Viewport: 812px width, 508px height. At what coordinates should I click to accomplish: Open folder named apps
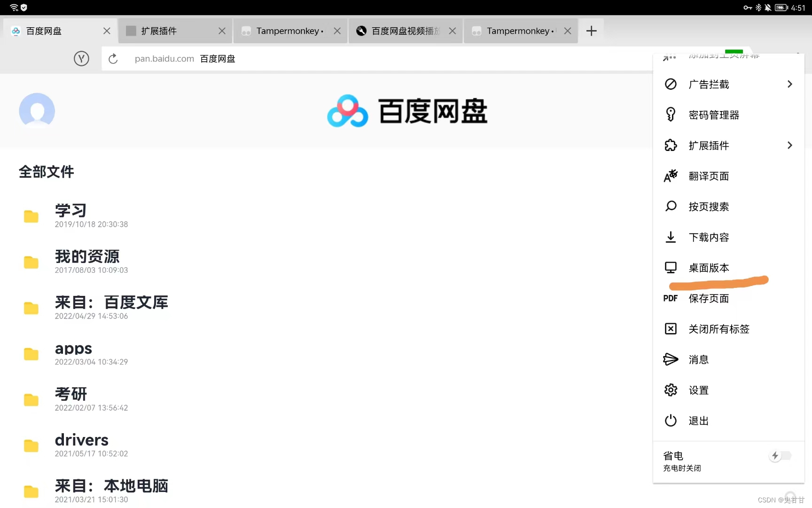click(73, 349)
